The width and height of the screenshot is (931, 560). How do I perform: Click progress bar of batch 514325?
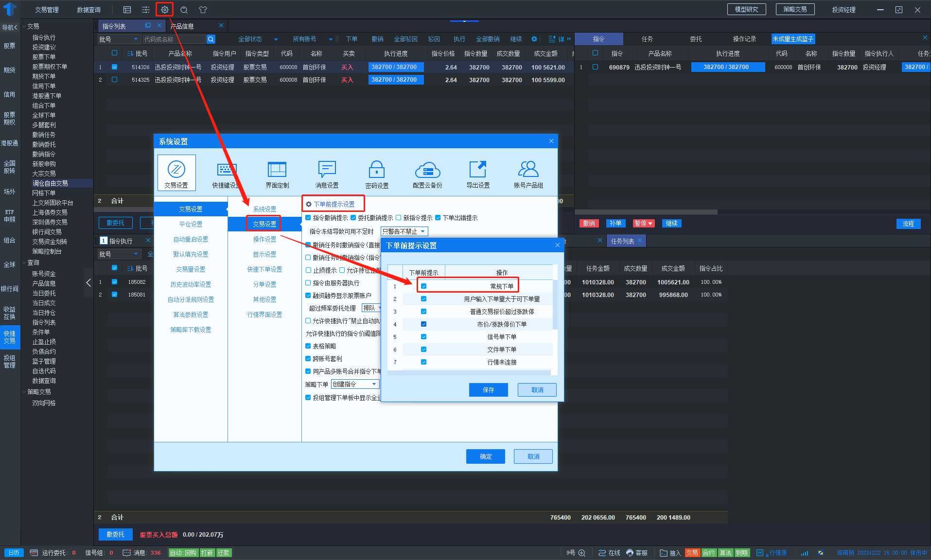(x=396, y=80)
